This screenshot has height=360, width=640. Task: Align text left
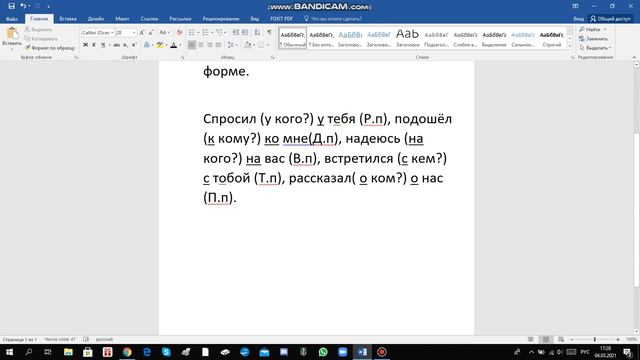(x=192, y=45)
